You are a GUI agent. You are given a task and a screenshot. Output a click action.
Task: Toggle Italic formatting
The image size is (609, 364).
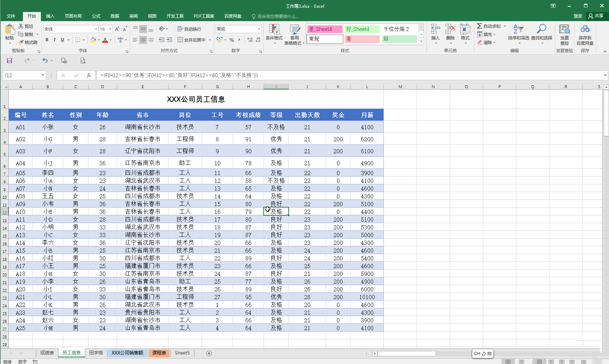coord(55,40)
